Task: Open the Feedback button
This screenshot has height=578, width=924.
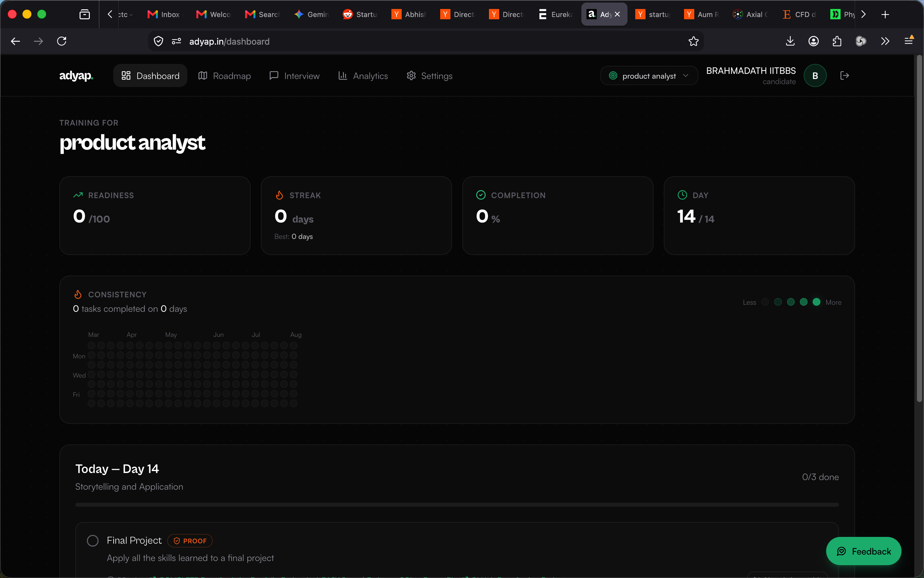Action: 864,551
